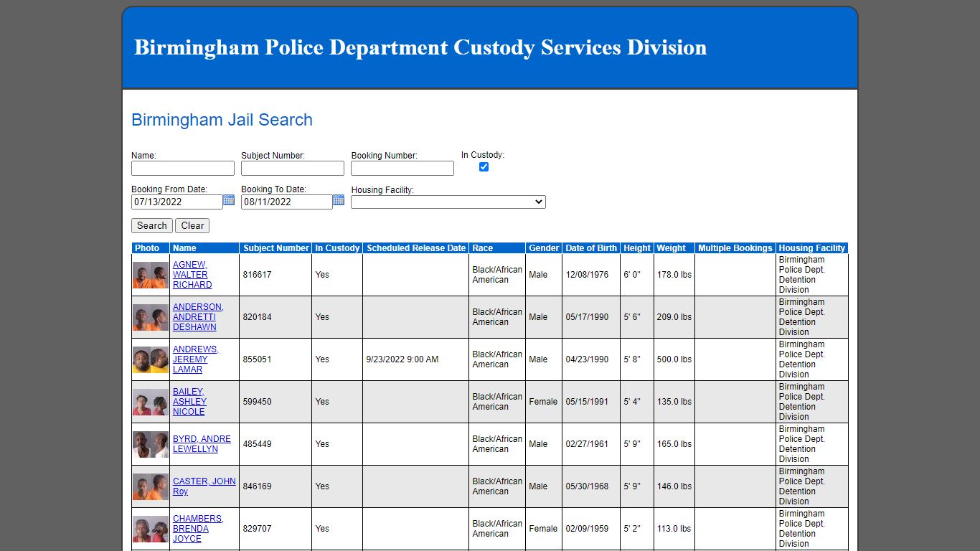The width and height of the screenshot is (980, 551).
Task: Open calendar picker for Booking To Date
Action: 339,200
